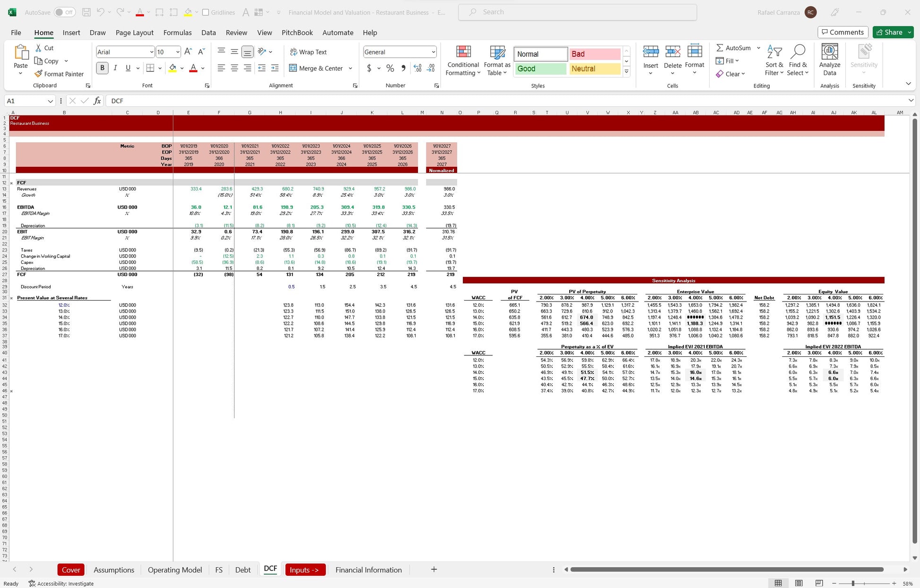Expand the General number format dropdown
Screen dimensions: 920x588
tap(433, 52)
